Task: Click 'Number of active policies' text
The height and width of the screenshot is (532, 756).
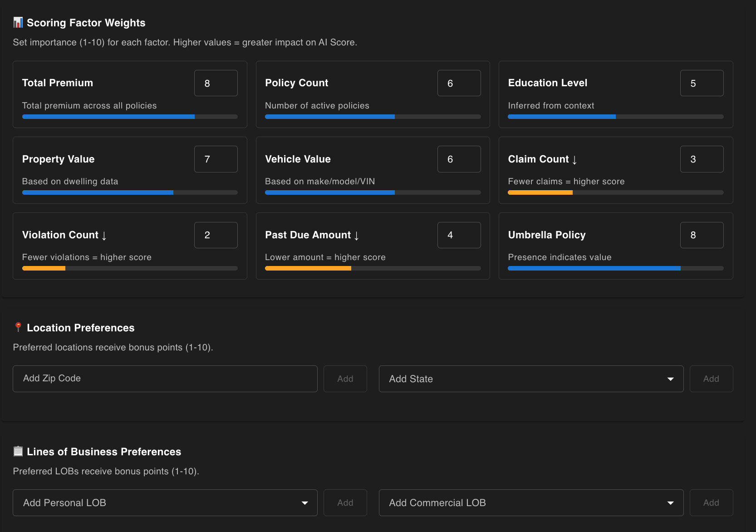Action: 317,105
